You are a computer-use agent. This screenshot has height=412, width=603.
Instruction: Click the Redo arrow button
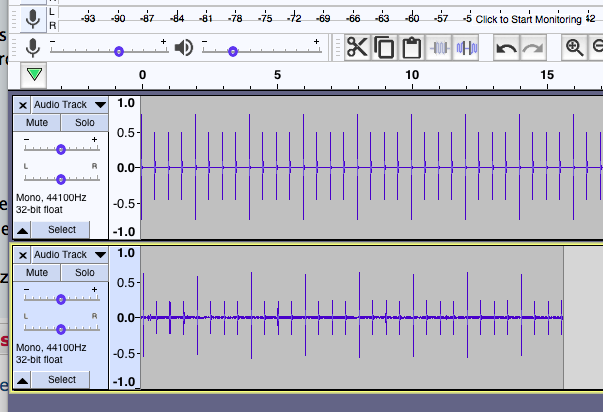pos(533,48)
